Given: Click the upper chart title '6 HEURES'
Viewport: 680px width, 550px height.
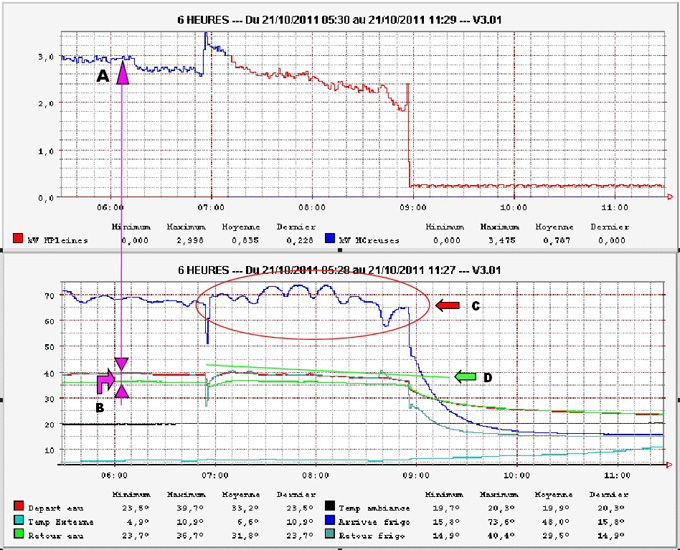Looking at the screenshot, I should pyautogui.click(x=338, y=17).
